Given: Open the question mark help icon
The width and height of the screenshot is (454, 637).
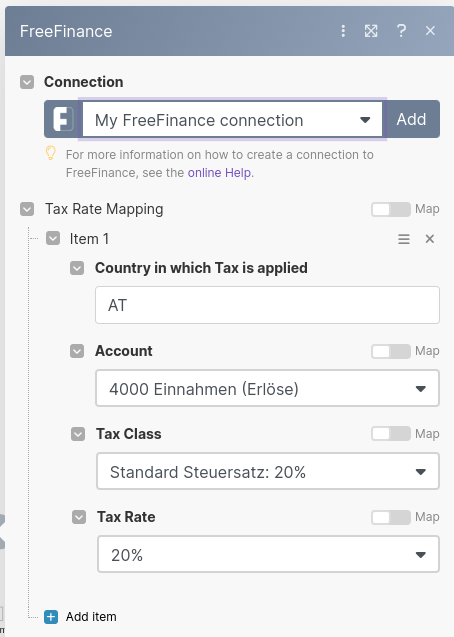Looking at the screenshot, I should click(x=401, y=31).
